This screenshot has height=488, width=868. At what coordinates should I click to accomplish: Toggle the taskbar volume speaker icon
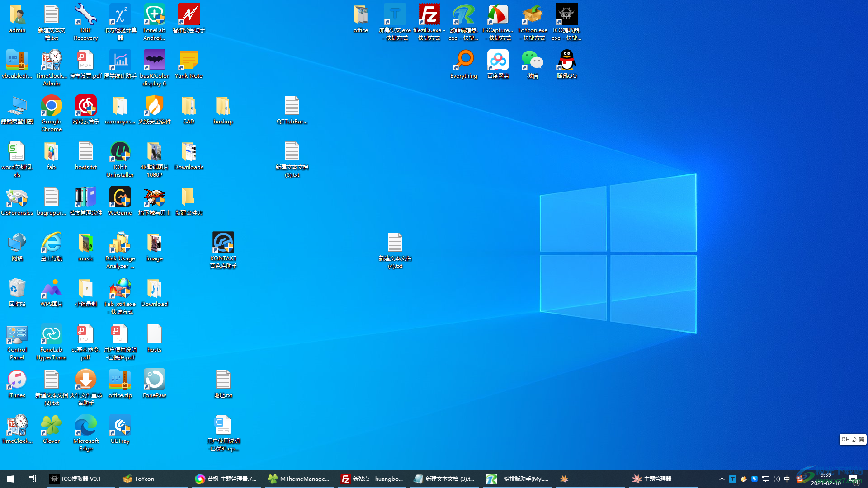[776, 479]
